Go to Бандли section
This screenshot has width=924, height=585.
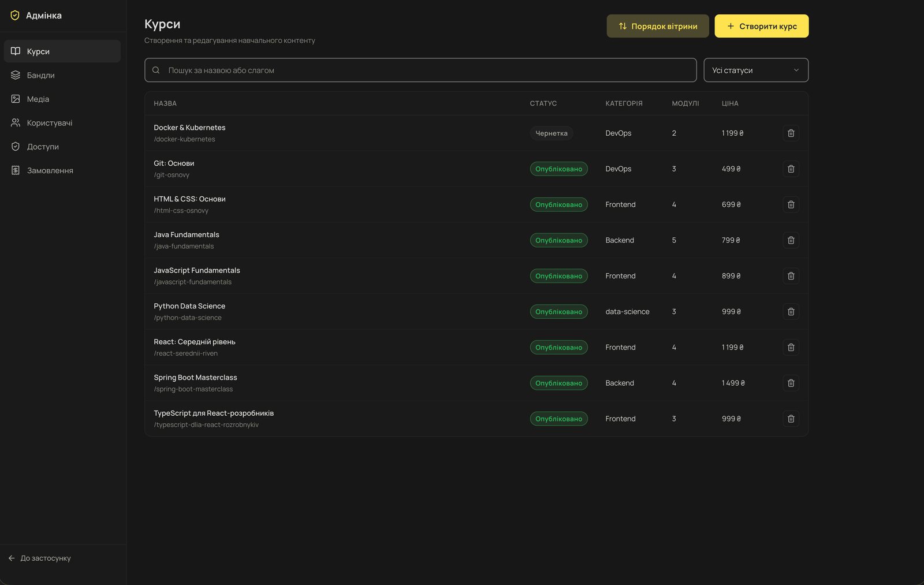click(x=62, y=75)
